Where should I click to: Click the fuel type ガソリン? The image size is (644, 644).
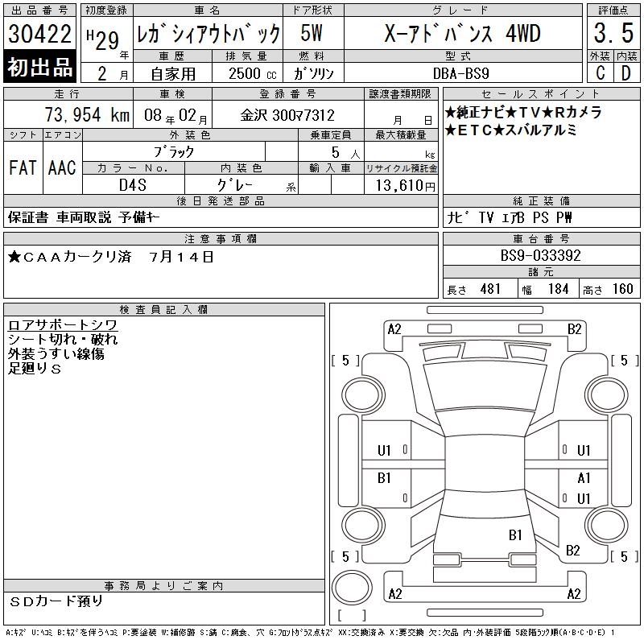313,73
